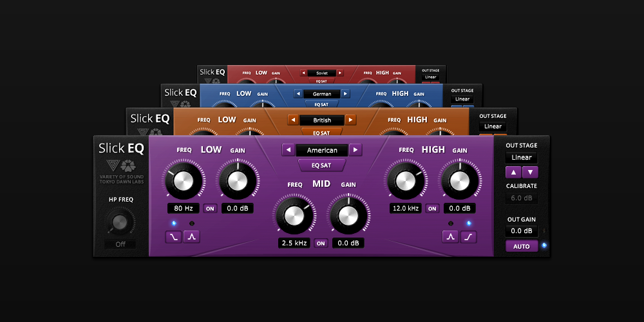This screenshot has width=644, height=322.
Task: Click next model arrow beside British
Action: click(x=350, y=120)
